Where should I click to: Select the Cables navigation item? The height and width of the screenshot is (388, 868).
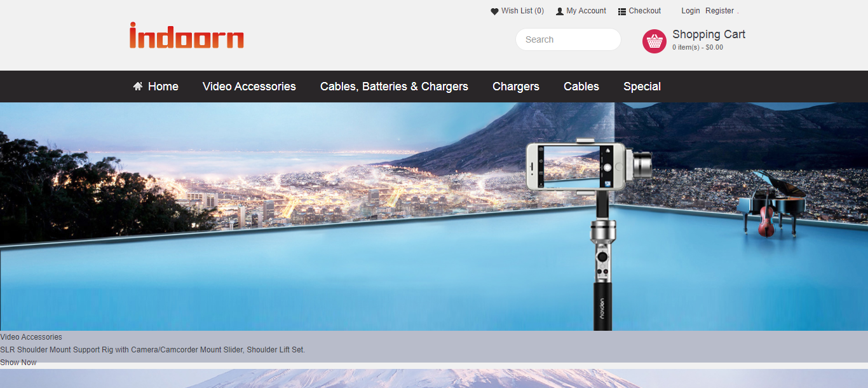pos(581,87)
